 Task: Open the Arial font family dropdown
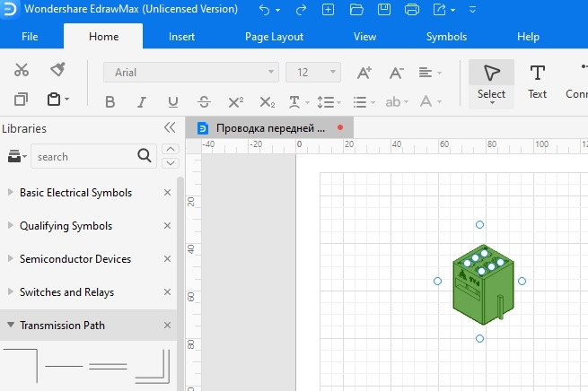[190, 73]
